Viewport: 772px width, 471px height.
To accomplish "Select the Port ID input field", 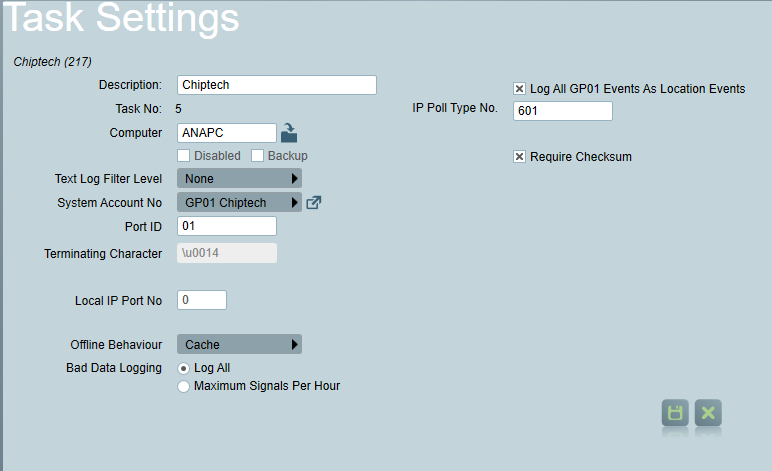I will tap(227, 226).
